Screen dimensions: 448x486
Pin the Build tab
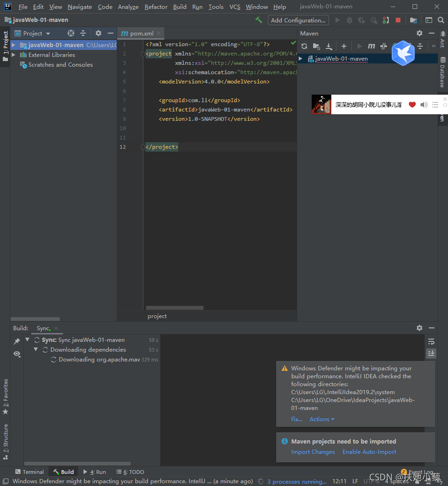(x=17, y=341)
